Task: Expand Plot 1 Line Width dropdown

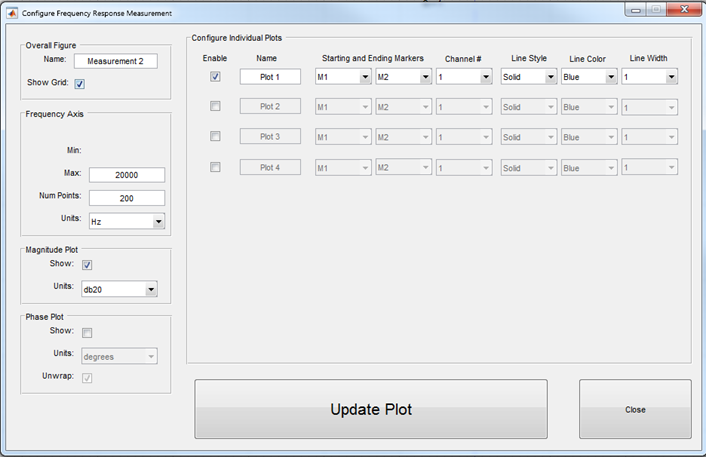Action: [x=649, y=77]
